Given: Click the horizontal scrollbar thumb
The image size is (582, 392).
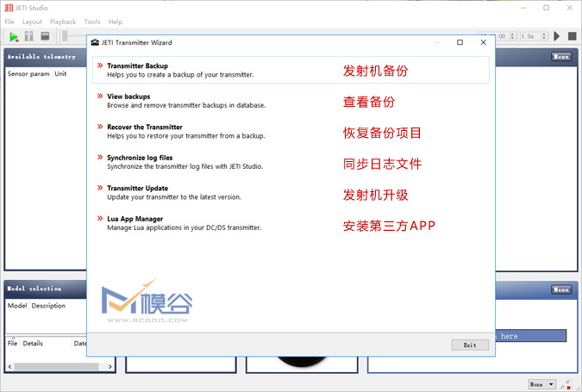Looking at the screenshot, I should 56,366.
